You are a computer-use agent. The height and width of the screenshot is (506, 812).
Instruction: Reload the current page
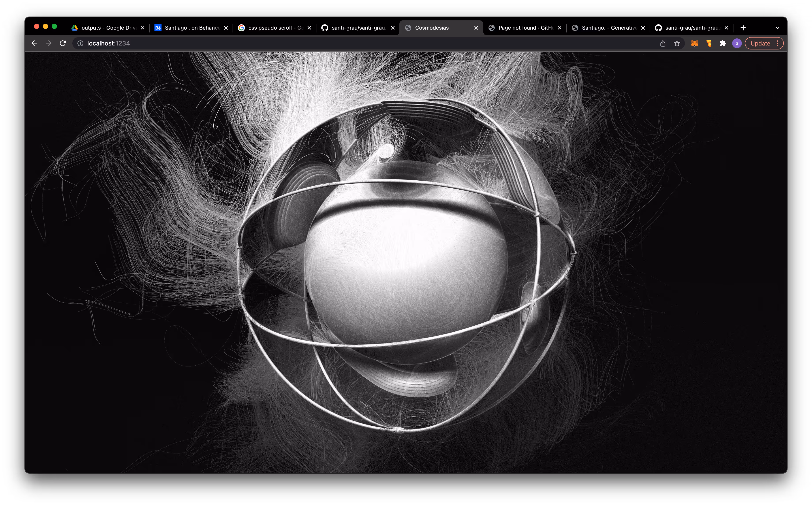click(x=62, y=43)
